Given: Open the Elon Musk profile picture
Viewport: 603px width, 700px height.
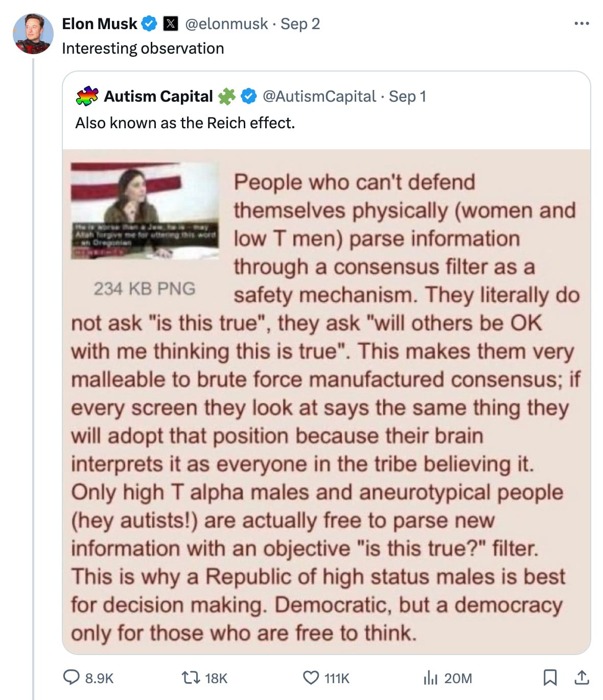Looking at the screenshot, I should [33, 34].
